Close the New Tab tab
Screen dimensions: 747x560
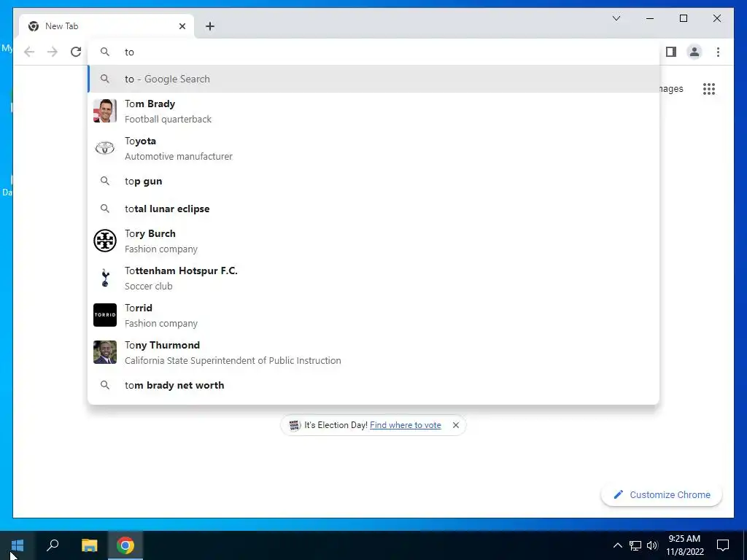click(182, 26)
